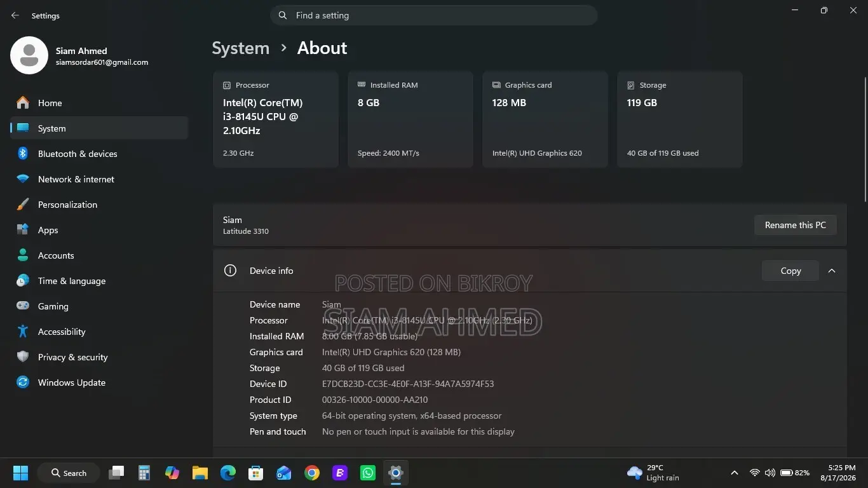Click the Product ID value 00326-10000-00000-AA210

point(375,400)
